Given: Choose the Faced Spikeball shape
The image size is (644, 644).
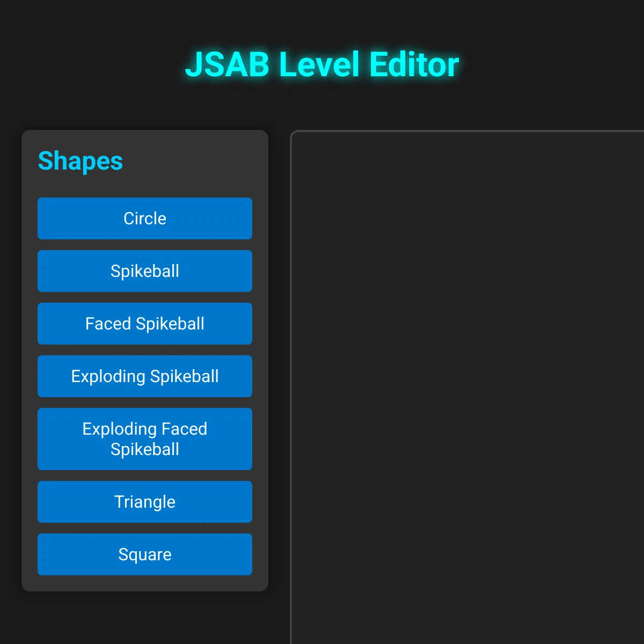Looking at the screenshot, I should [145, 324].
